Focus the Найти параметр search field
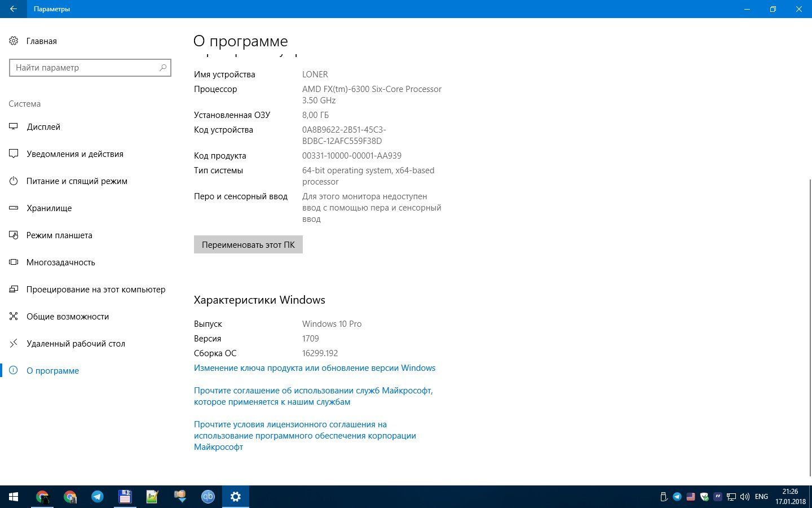 tap(90, 68)
